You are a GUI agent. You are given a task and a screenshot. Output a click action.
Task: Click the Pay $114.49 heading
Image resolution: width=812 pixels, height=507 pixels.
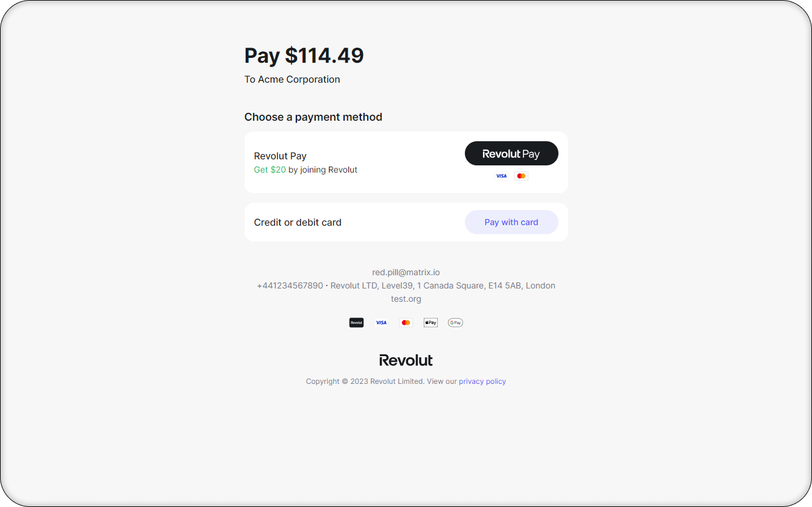pos(304,56)
